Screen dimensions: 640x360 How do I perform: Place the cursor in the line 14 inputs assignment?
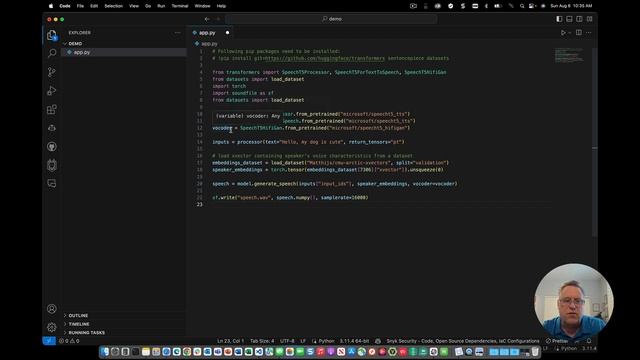pos(308,142)
